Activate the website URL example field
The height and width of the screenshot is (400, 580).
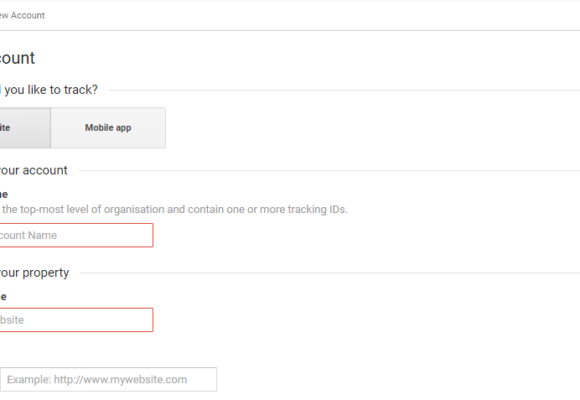pos(108,379)
